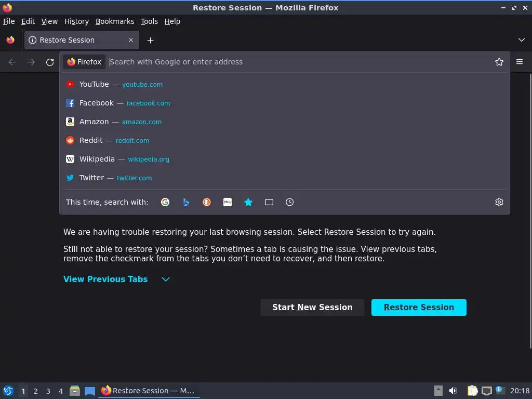
Task: Open the History menu
Action: pos(77,21)
